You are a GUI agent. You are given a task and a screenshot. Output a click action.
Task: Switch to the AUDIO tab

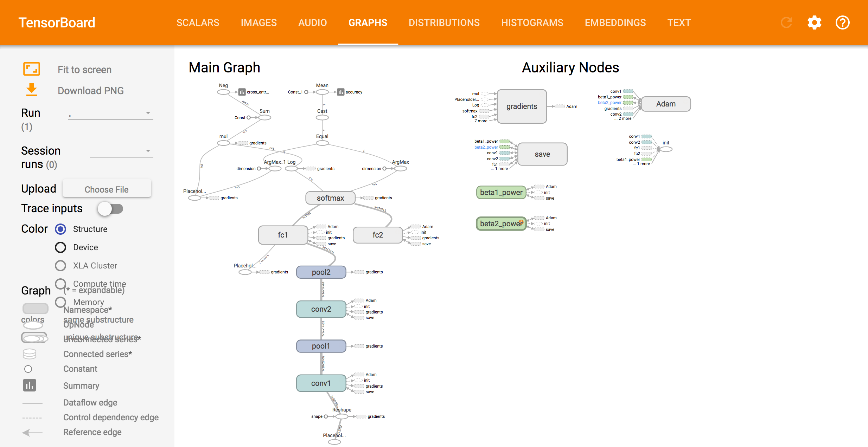pyautogui.click(x=312, y=22)
